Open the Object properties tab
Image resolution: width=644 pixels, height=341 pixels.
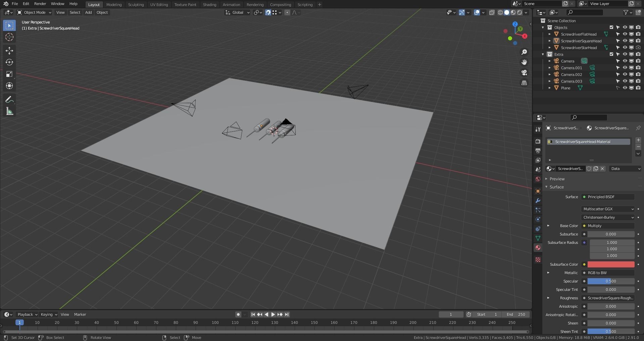[538, 191]
